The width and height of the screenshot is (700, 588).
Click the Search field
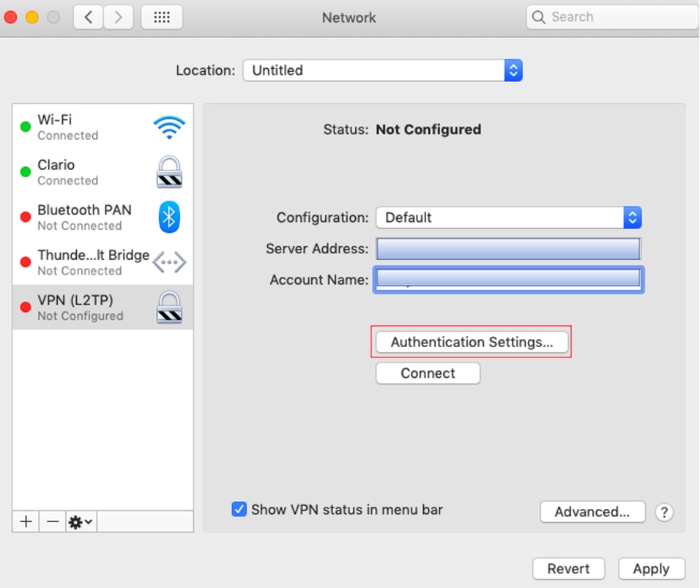pyautogui.click(x=613, y=18)
